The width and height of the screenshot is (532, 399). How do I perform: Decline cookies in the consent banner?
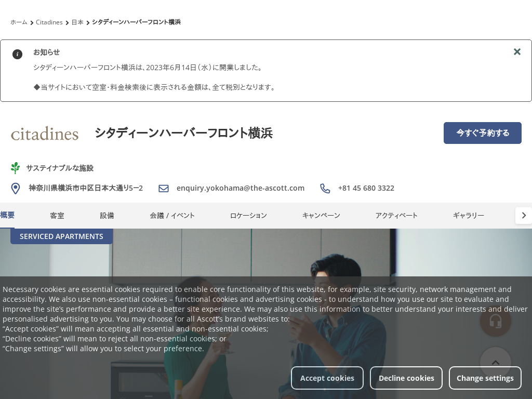[406, 378]
